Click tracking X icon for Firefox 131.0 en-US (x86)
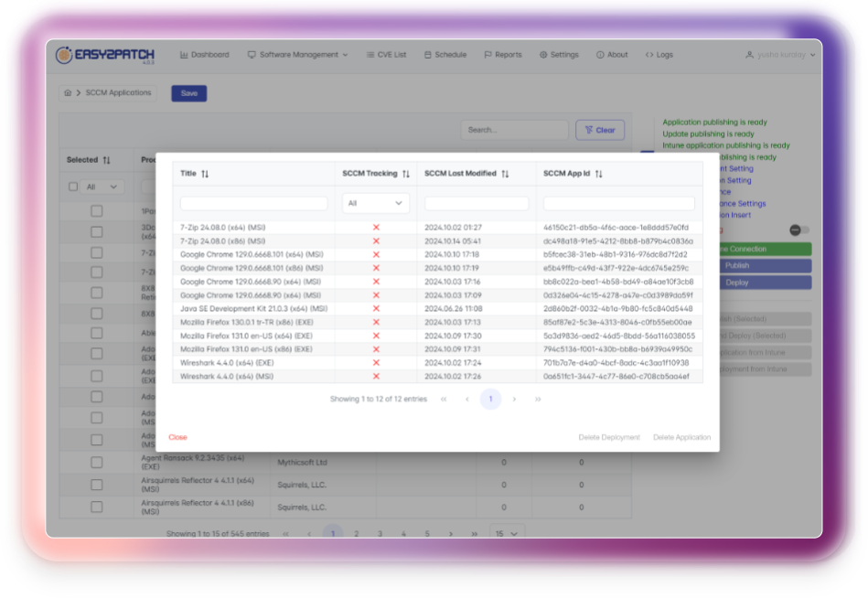The width and height of the screenshot is (868, 598). point(376,349)
